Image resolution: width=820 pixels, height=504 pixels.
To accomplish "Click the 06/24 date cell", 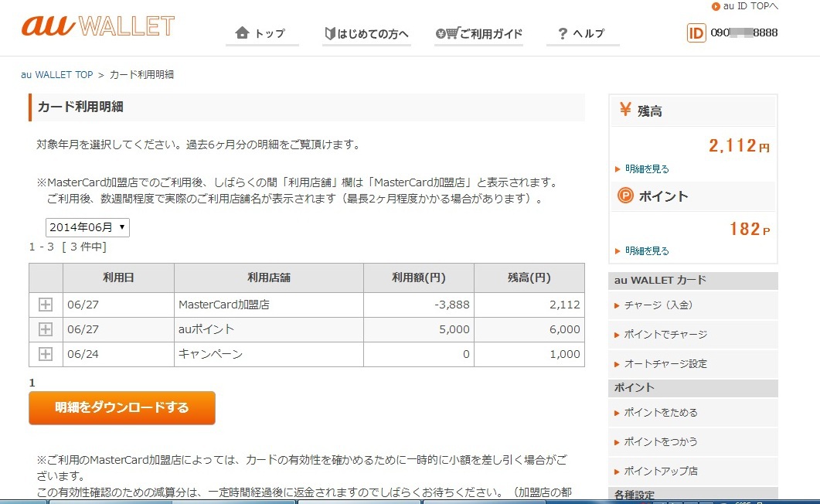I will click(x=118, y=354).
